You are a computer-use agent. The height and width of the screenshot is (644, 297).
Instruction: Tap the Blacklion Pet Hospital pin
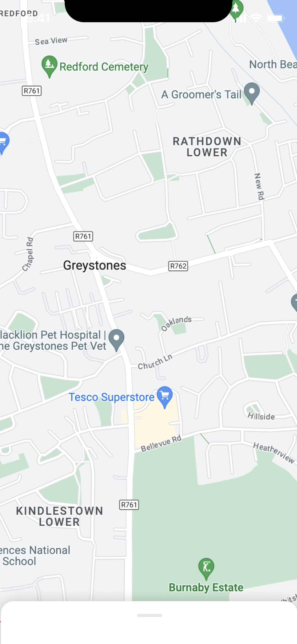tap(116, 340)
